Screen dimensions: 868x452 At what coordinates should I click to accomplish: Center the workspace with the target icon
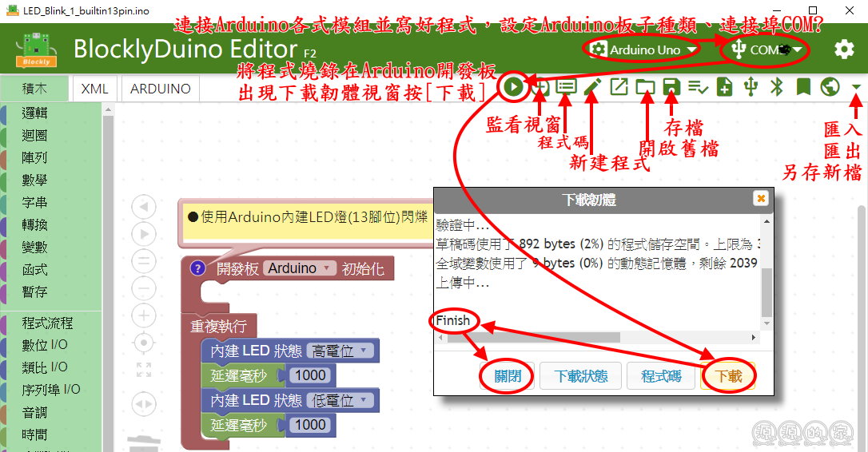click(144, 343)
